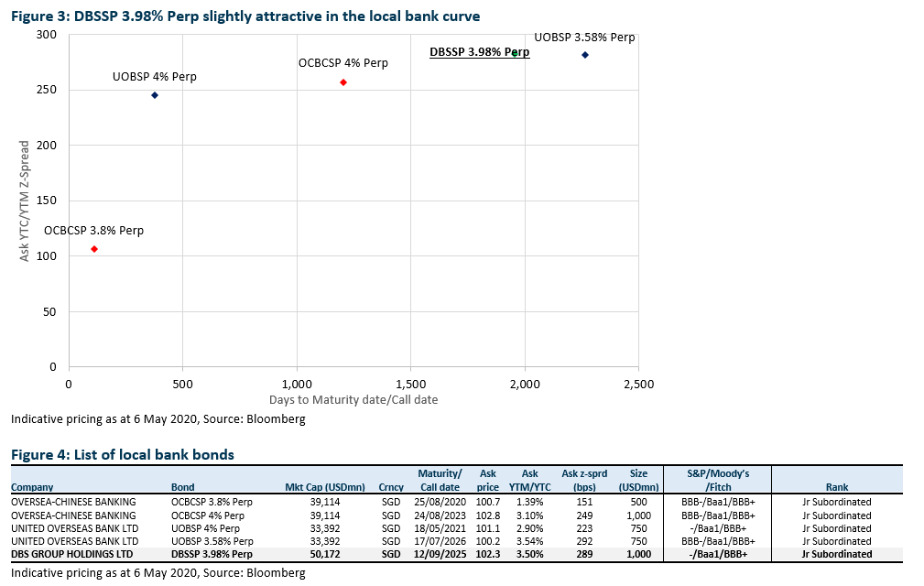Image resolution: width=924 pixels, height=586 pixels.
Task: Click the y-axis tick label "150"
Action: pyautogui.click(x=47, y=201)
